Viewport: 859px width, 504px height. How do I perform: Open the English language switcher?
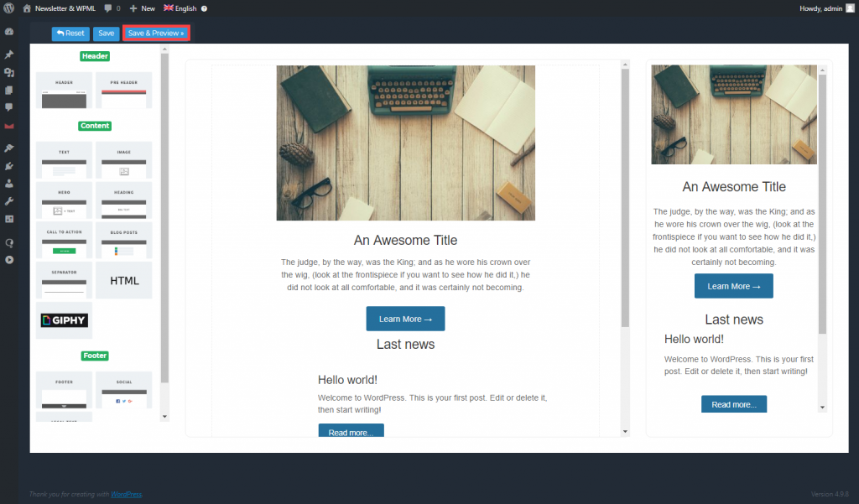(x=180, y=8)
